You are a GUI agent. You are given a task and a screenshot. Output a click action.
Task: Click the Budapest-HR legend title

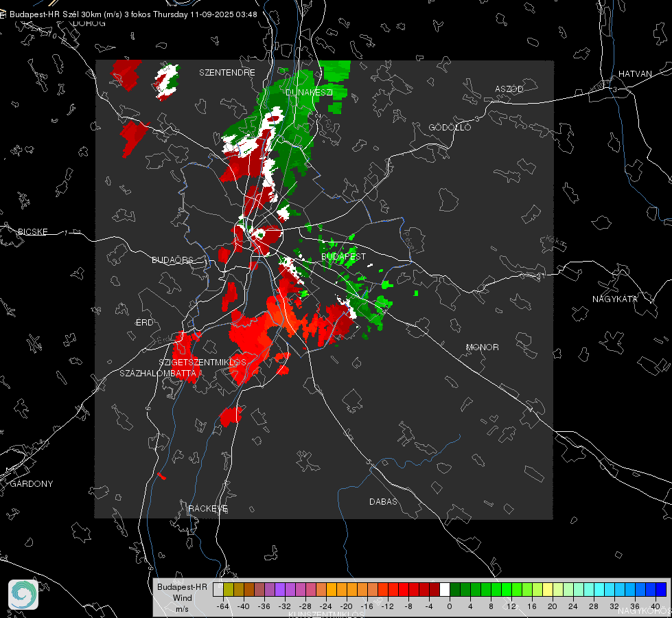pos(182,586)
